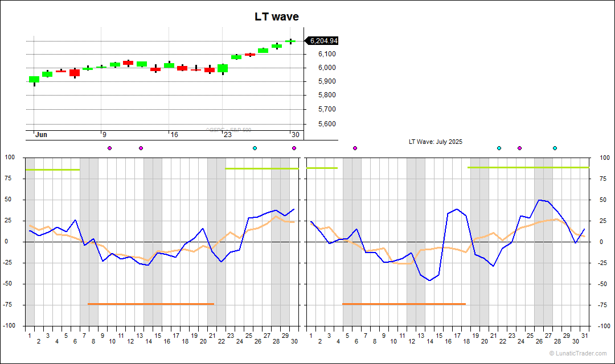Click the magenta dot above June 30

[x=294, y=148]
